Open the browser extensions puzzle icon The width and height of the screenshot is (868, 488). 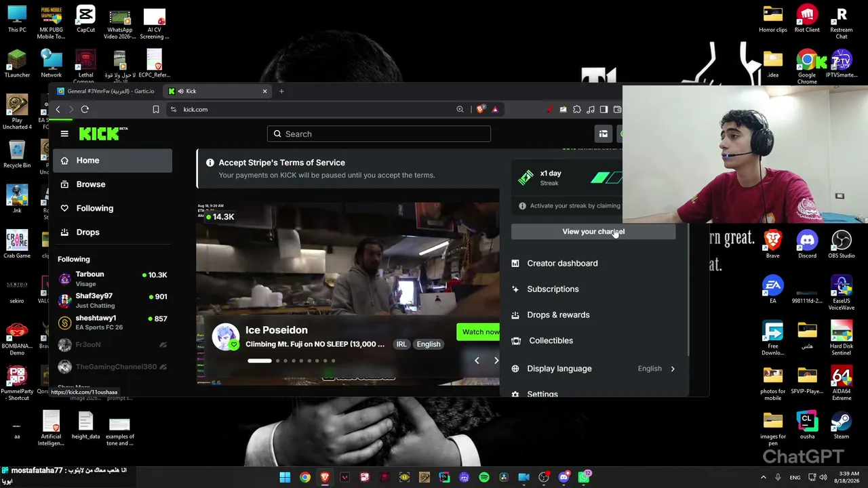[577, 109]
